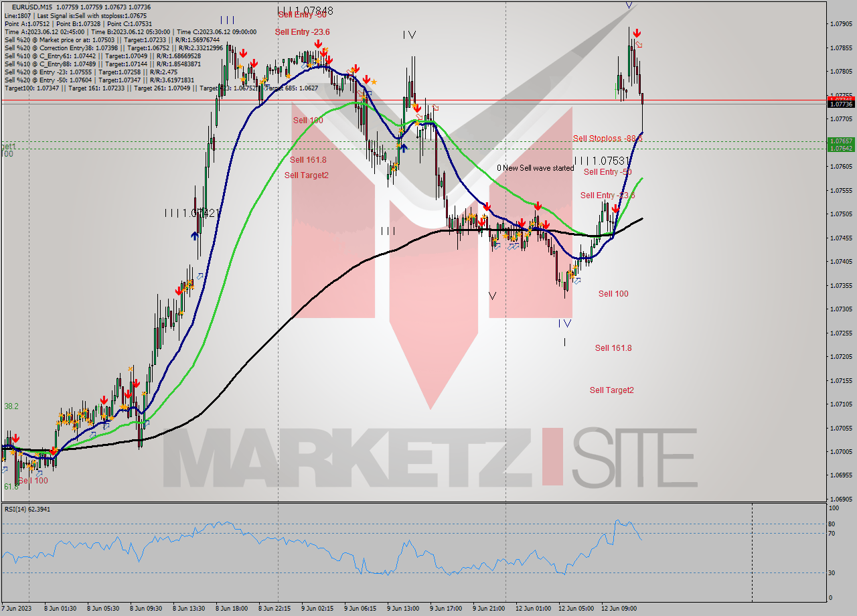Click the green price tag 1.07657

pos(841,141)
